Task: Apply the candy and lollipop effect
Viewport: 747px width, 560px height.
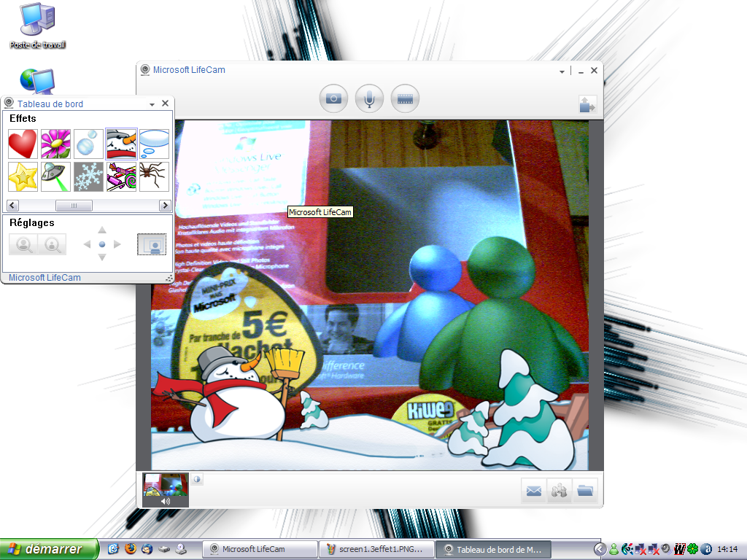Action: 121,176
